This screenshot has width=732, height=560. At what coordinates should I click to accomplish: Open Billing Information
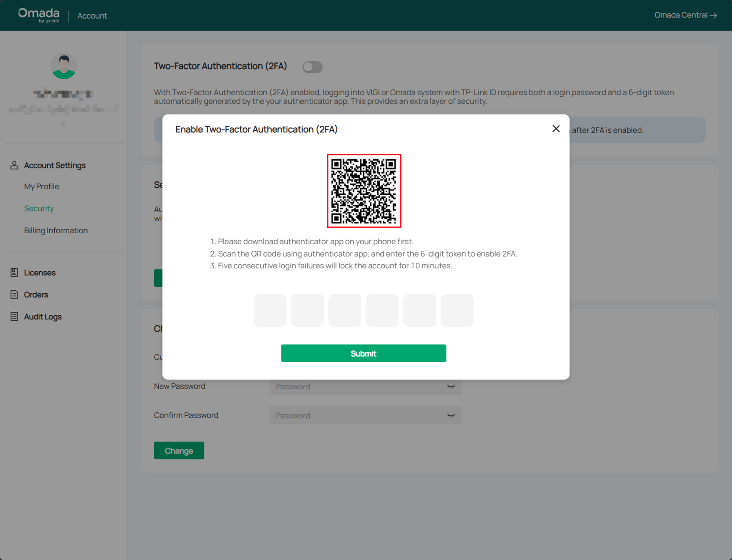(56, 230)
